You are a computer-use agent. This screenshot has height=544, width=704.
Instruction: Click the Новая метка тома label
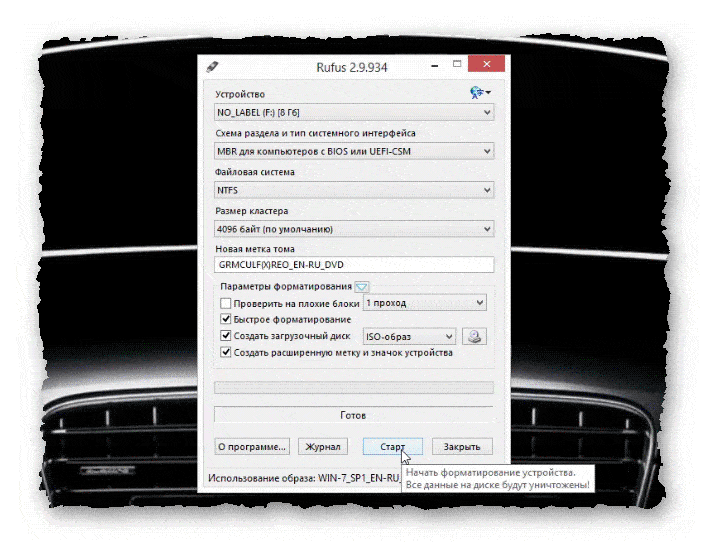click(255, 249)
